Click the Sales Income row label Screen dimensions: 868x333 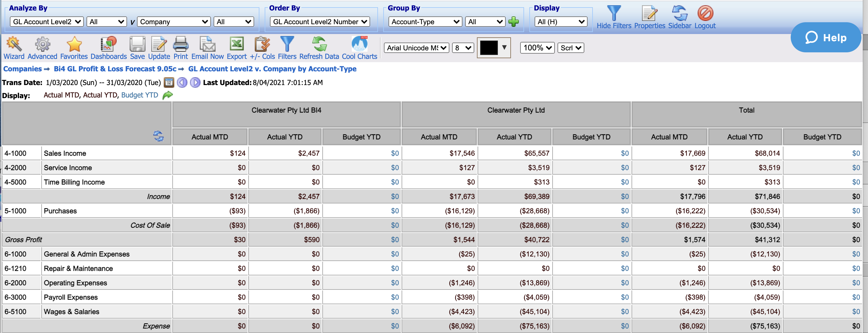point(65,153)
